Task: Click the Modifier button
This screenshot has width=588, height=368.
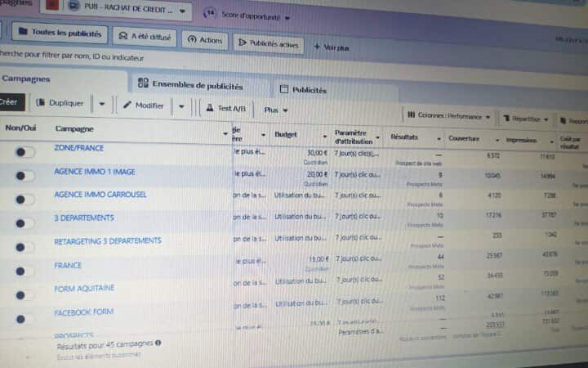Action: [x=144, y=105]
